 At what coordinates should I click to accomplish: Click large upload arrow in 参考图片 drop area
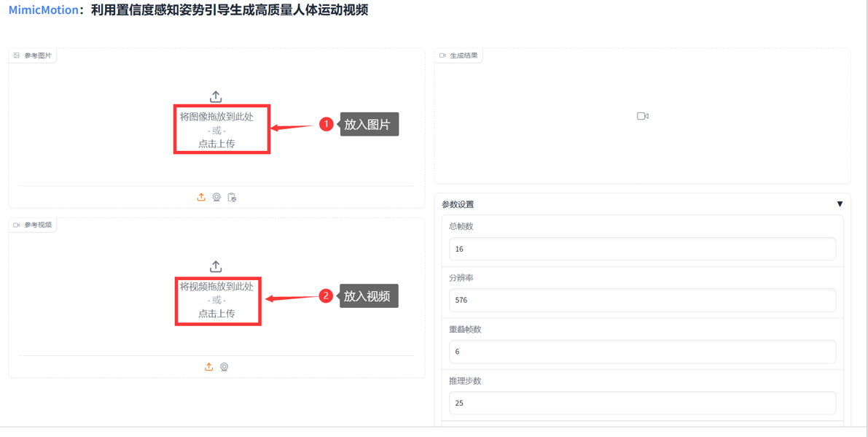coord(216,97)
